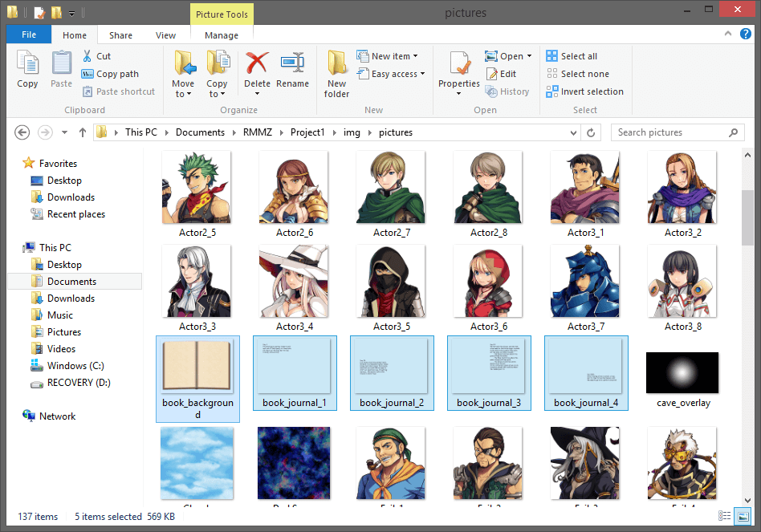
Task: Invert selection of the files
Action: point(584,91)
